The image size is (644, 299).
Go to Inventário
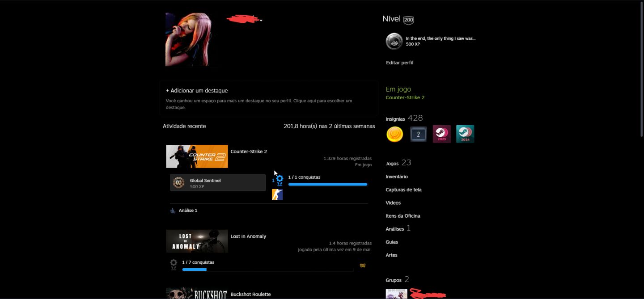pos(397,177)
